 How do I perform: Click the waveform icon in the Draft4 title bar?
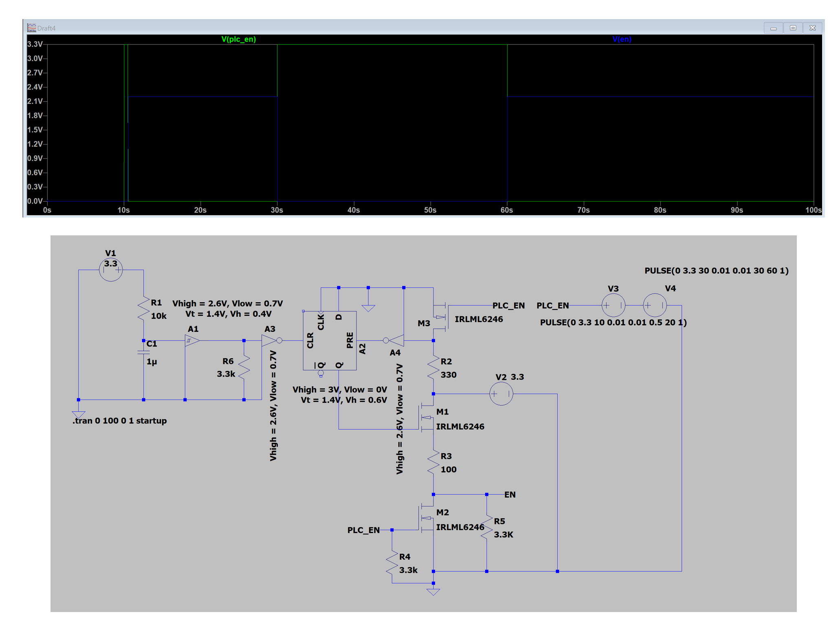click(32, 27)
